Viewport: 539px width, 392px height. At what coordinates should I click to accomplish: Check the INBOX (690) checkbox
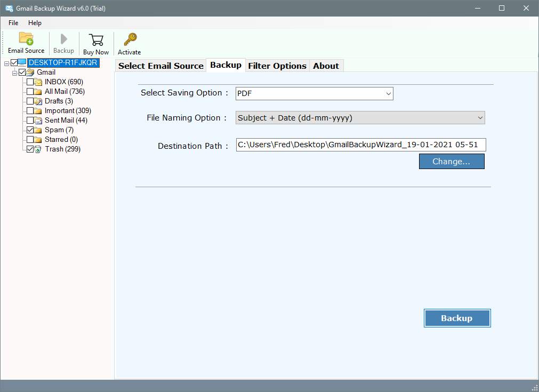pos(30,82)
